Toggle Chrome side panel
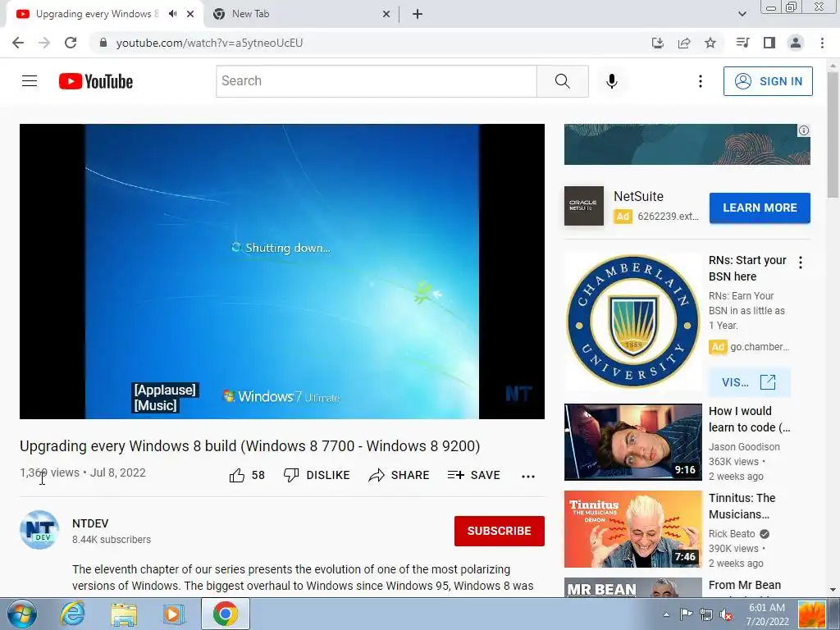 point(769,43)
